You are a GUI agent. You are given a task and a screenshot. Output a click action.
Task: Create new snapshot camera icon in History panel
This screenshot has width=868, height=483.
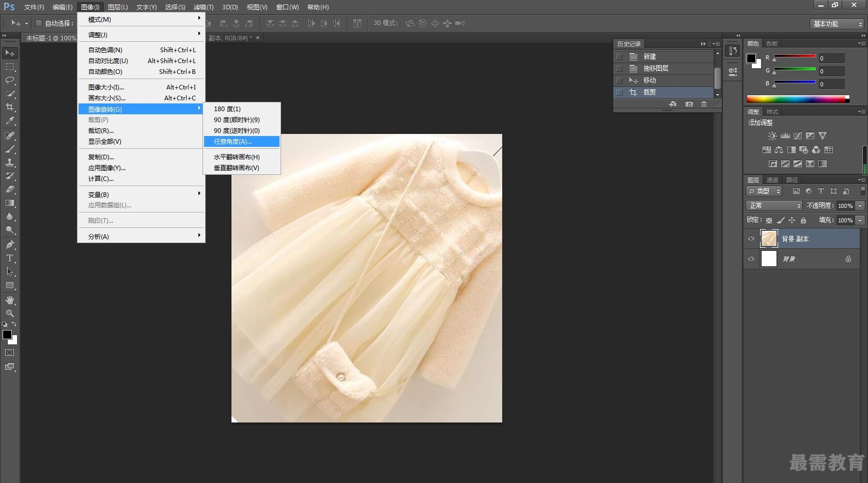point(689,104)
